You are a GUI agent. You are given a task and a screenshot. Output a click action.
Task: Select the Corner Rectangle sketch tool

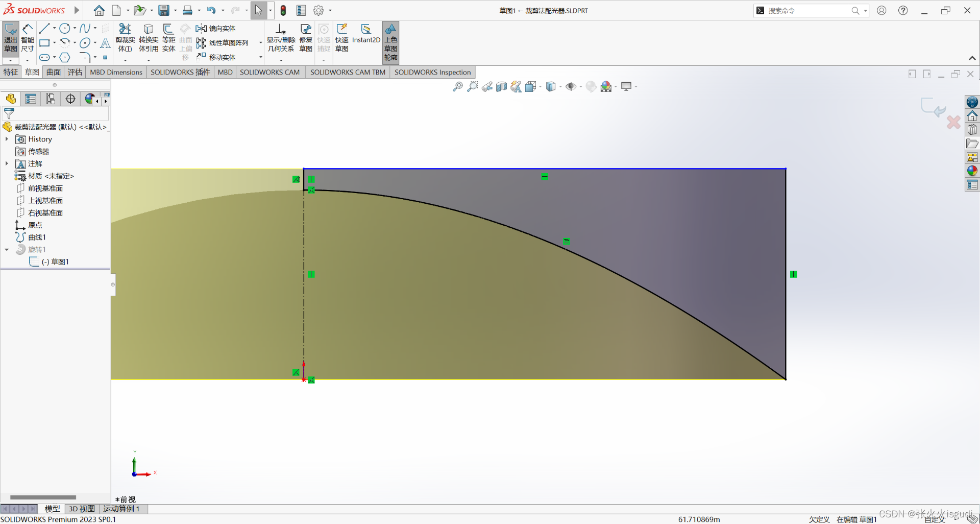click(44, 43)
